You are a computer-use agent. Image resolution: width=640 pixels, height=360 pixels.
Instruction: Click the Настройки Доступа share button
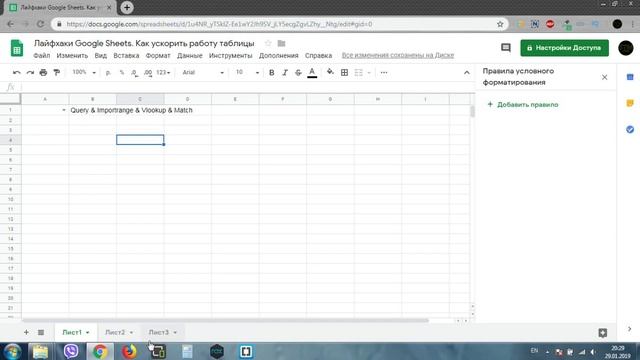click(x=564, y=48)
